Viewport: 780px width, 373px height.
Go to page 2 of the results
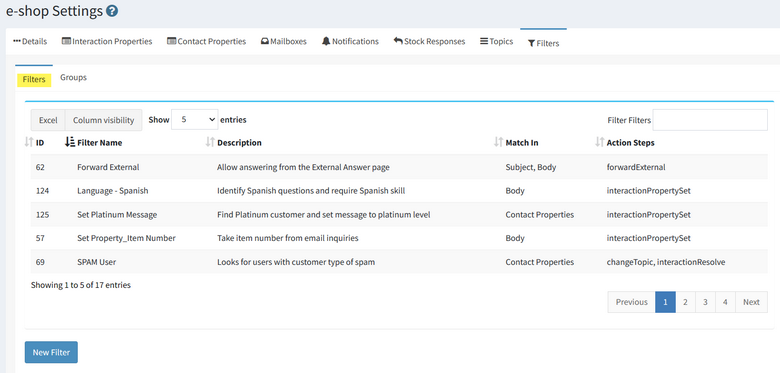[685, 302]
